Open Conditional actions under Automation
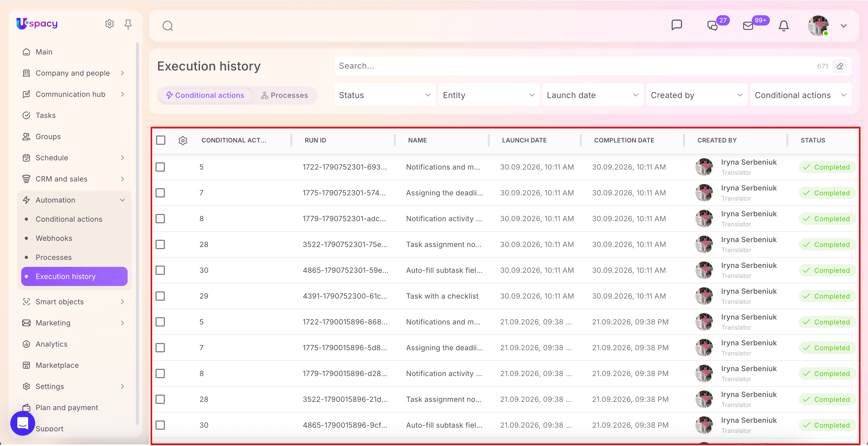The height and width of the screenshot is (446, 868). [69, 219]
